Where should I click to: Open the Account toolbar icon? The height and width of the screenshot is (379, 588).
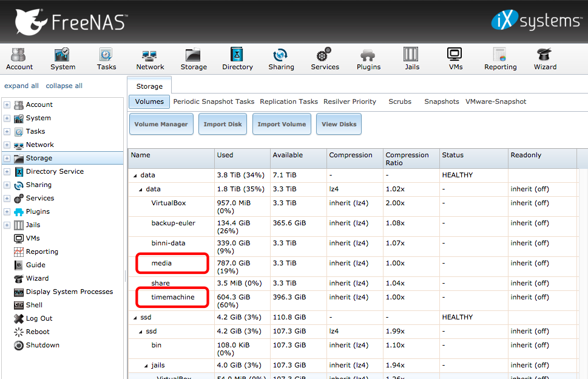tap(19, 60)
